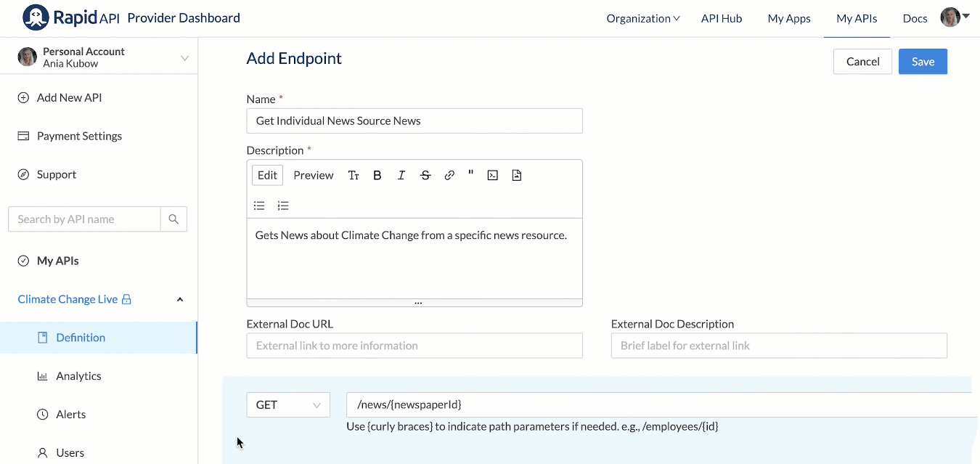Apply strikethrough formatting in editor

[x=425, y=175]
